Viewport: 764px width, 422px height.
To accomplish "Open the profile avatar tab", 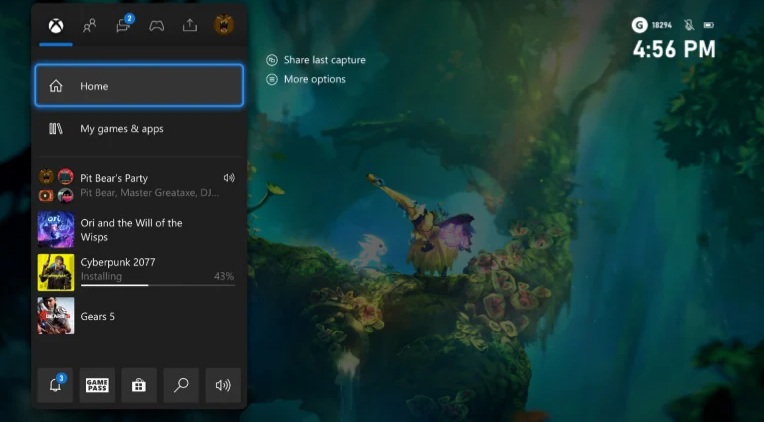I will click(x=224, y=26).
